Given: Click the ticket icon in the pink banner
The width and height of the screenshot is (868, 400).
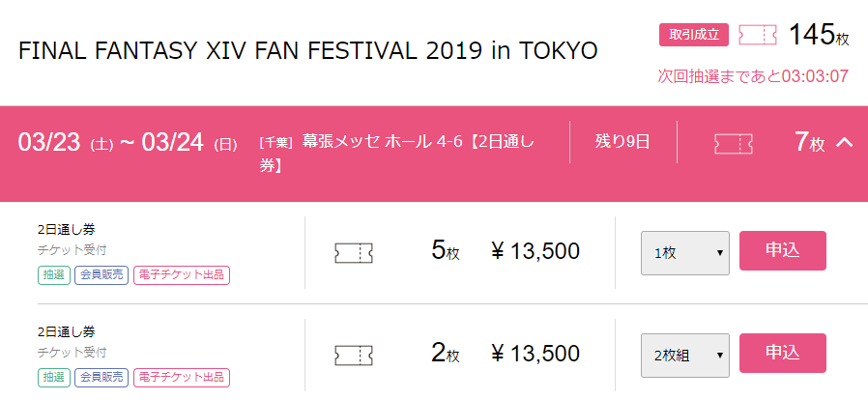Looking at the screenshot, I should tap(733, 143).
